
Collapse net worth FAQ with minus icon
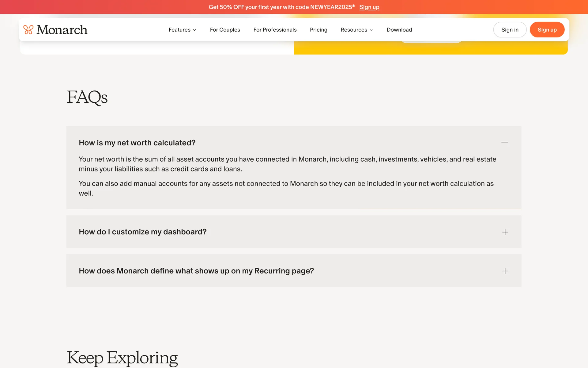505,142
